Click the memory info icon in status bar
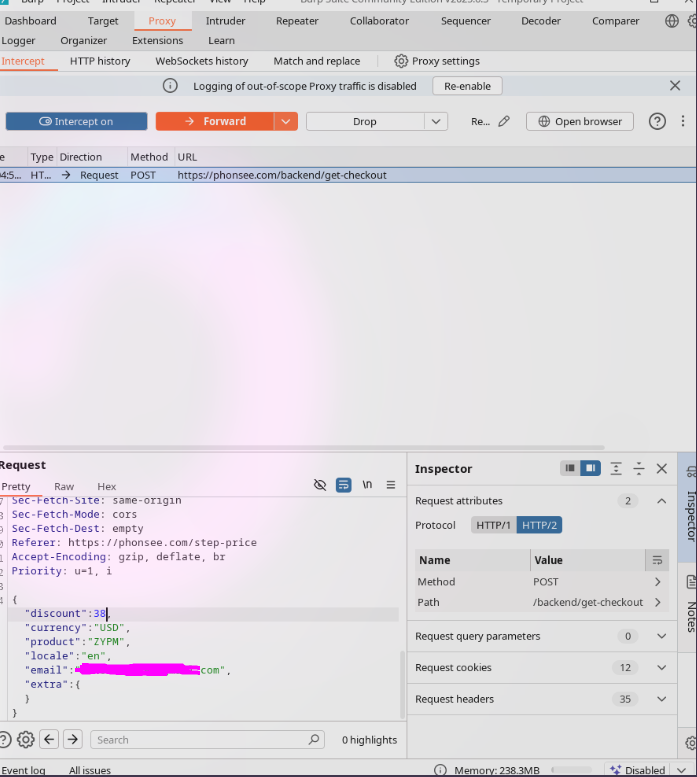 click(x=440, y=770)
